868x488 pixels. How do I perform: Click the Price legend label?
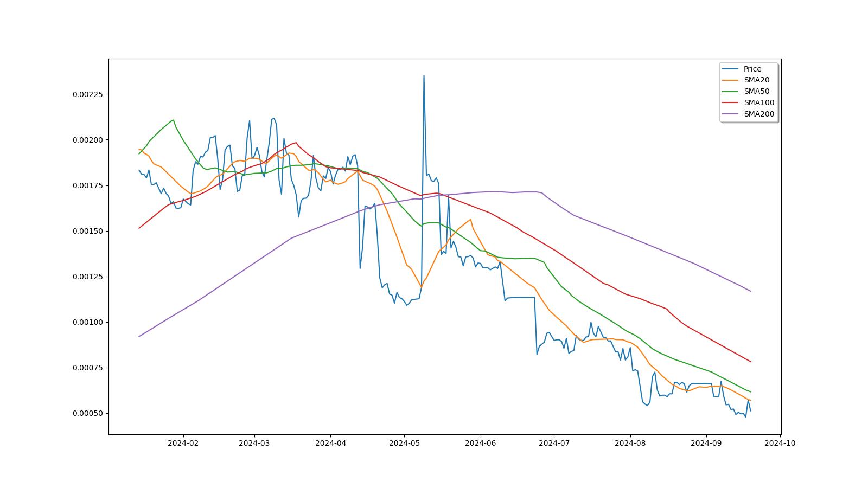pos(752,69)
